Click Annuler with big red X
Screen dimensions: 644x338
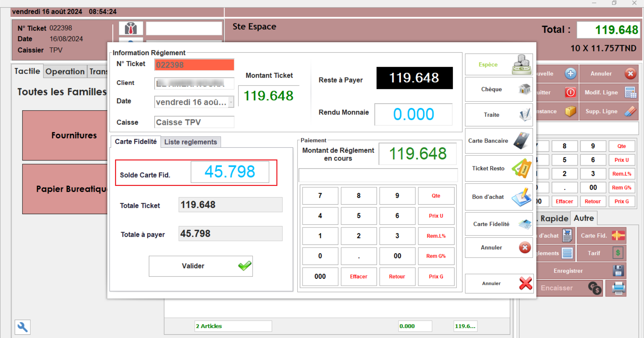click(x=499, y=283)
